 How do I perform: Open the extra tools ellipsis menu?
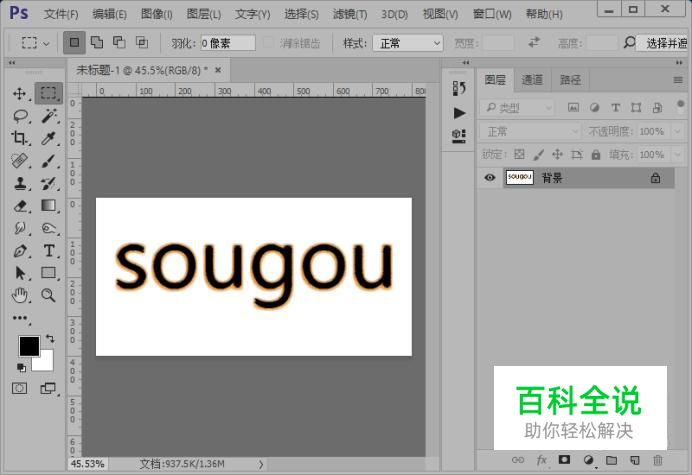(x=20, y=318)
